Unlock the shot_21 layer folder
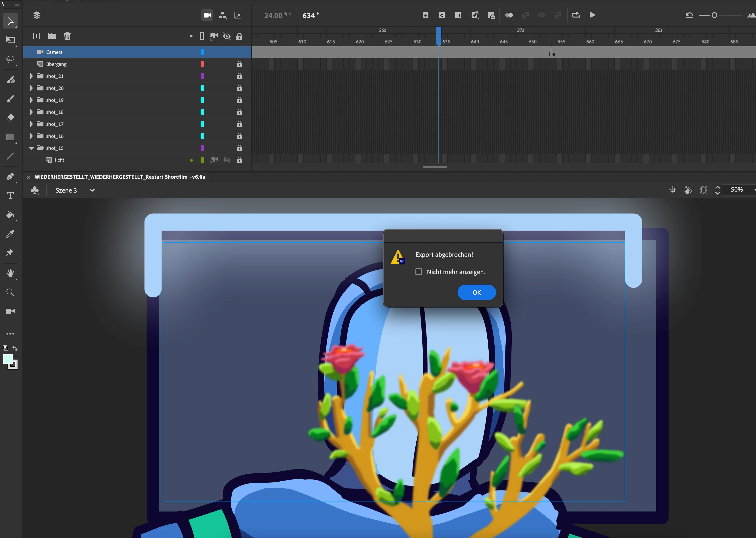Image resolution: width=756 pixels, height=538 pixels. click(239, 76)
